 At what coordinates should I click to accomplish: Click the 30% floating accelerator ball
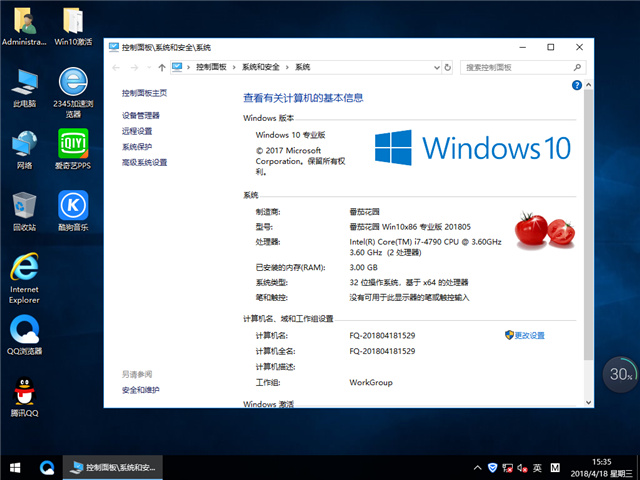click(x=620, y=374)
